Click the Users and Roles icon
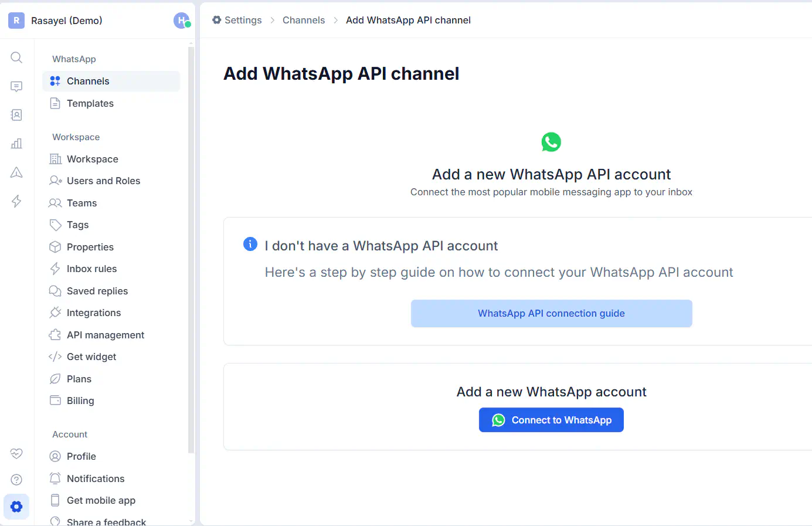 (x=55, y=181)
